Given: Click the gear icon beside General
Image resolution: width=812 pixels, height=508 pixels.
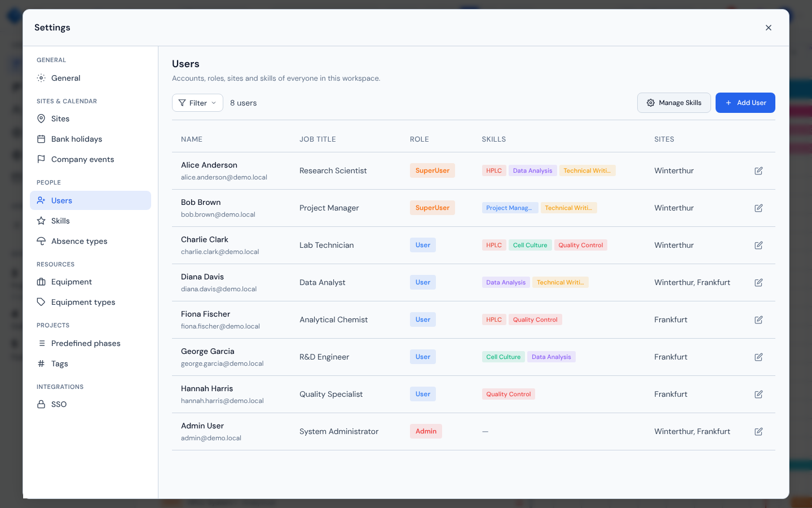Looking at the screenshot, I should pos(41,78).
